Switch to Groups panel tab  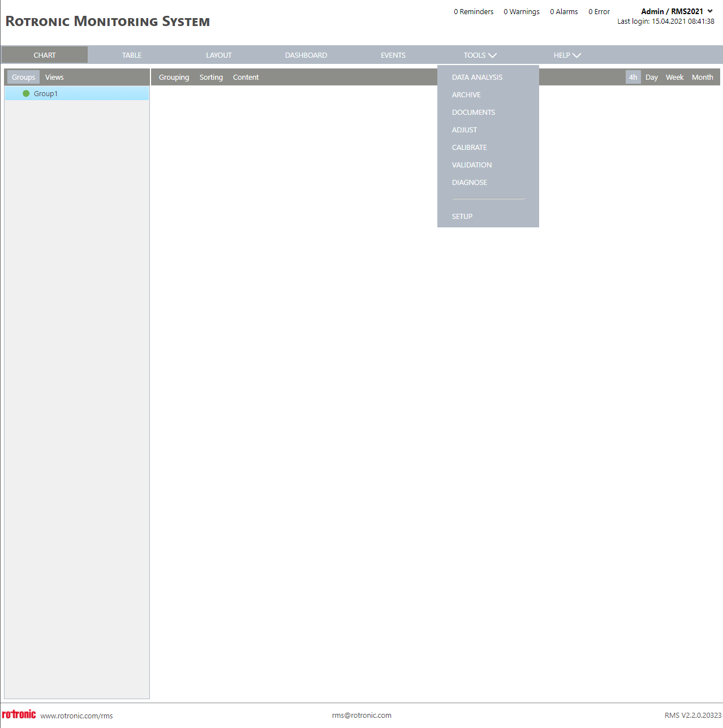tap(23, 77)
